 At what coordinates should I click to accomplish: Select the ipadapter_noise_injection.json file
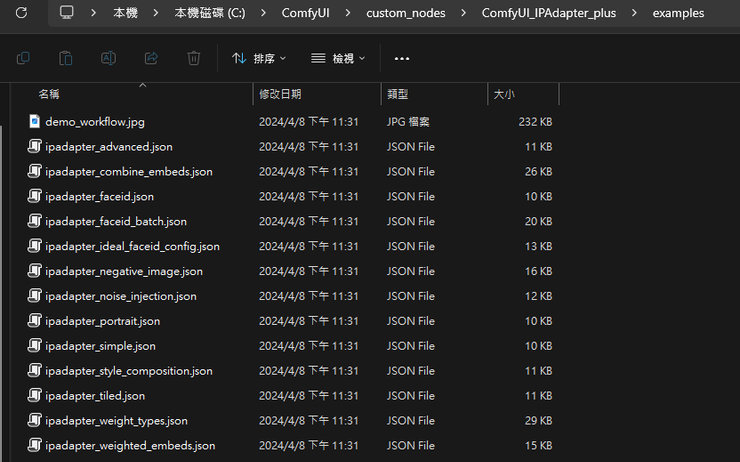click(121, 296)
